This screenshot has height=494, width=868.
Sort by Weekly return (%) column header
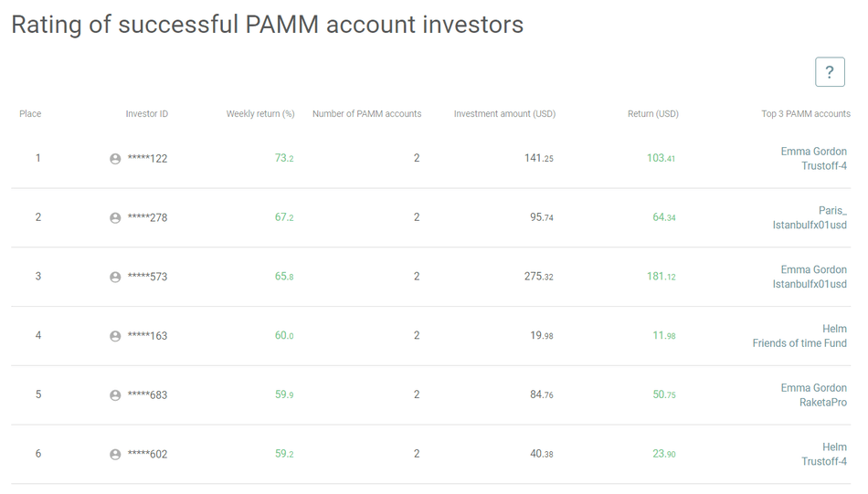point(260,114)
